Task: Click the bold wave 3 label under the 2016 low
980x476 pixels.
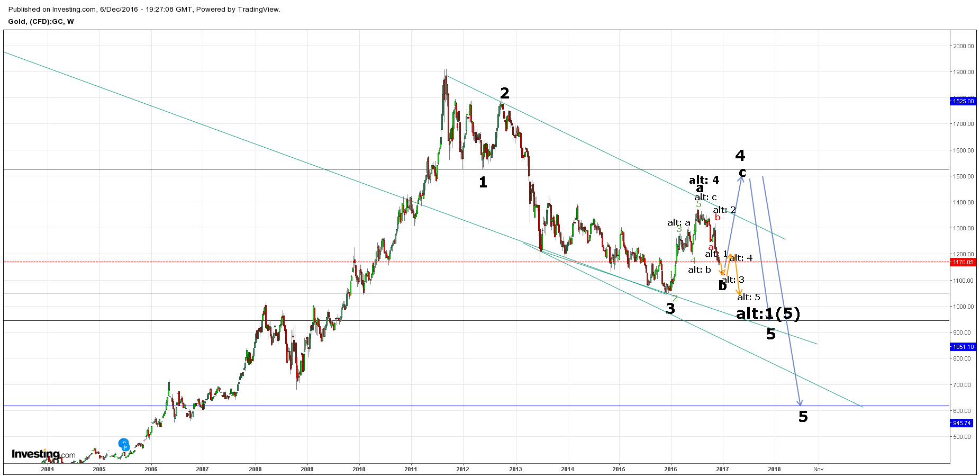Action: pyautogui.click(x=670, y=308)
